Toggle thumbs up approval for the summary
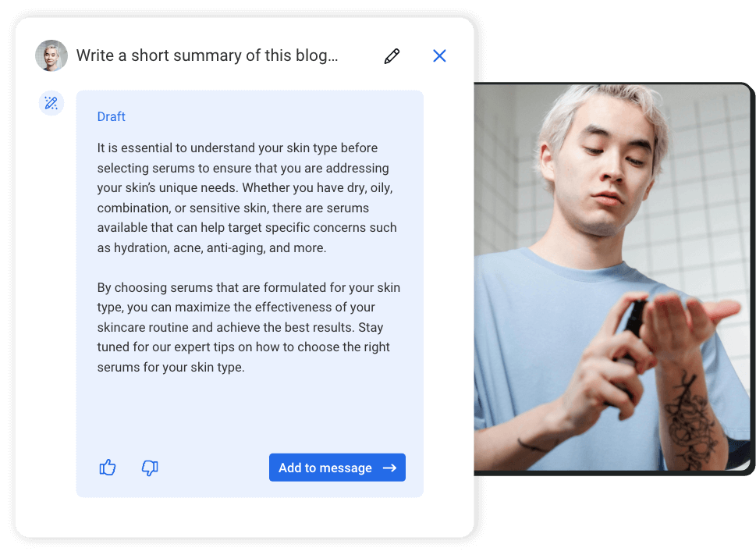Screen dimensions: 756x555 coord(107,467)
